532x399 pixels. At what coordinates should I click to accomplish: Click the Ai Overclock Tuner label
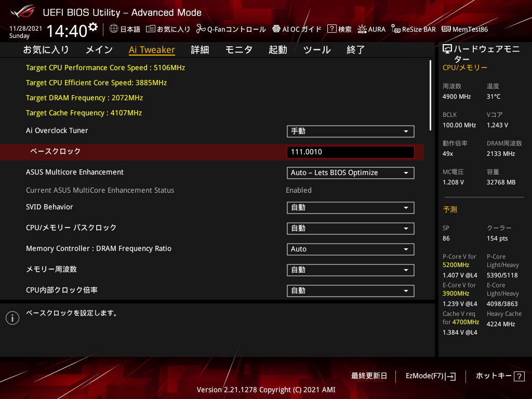57,130
